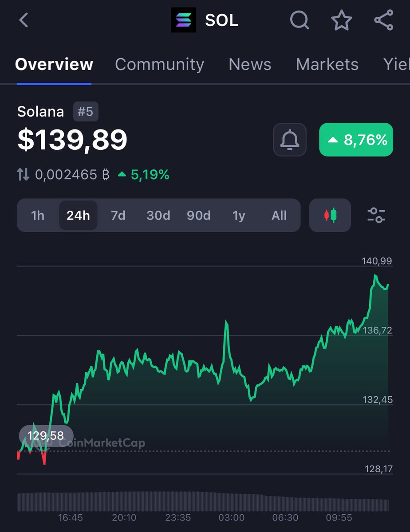The image size is (410, 532).
Task: Tap the #5 rank badge
Action: point(85,112)
